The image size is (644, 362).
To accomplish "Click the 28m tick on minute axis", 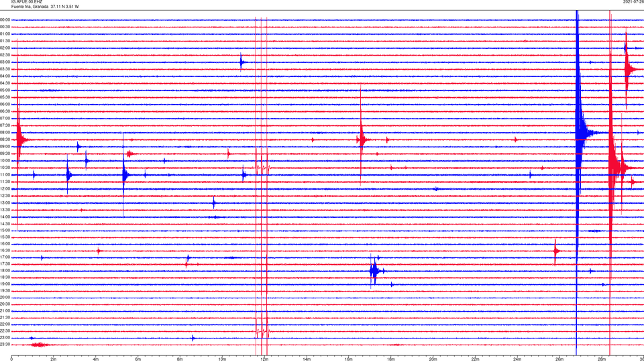I will pyautogui.click(x=602, y=359).
